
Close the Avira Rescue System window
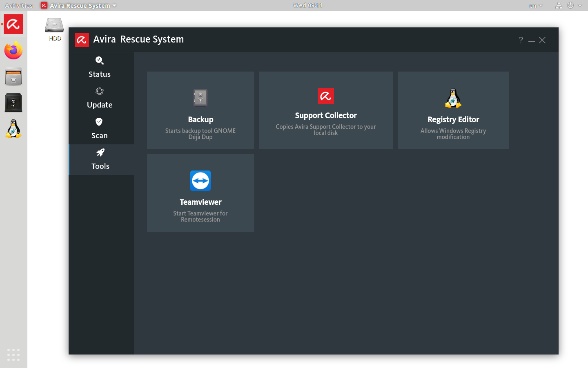[x=542, y=40]
